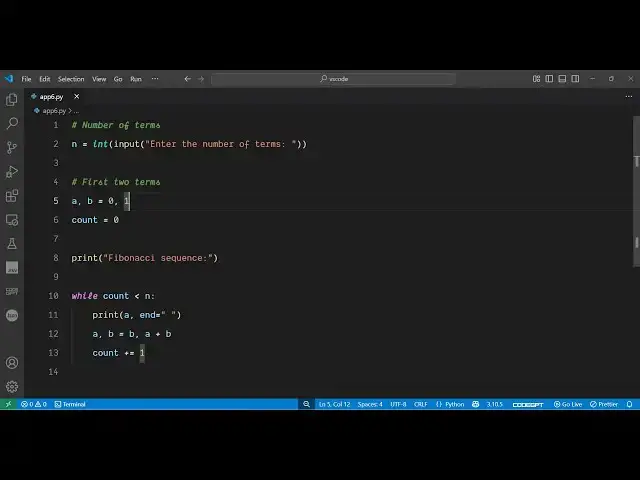
Task: Click line number 10 in the gutter
Action: point(53,296)
